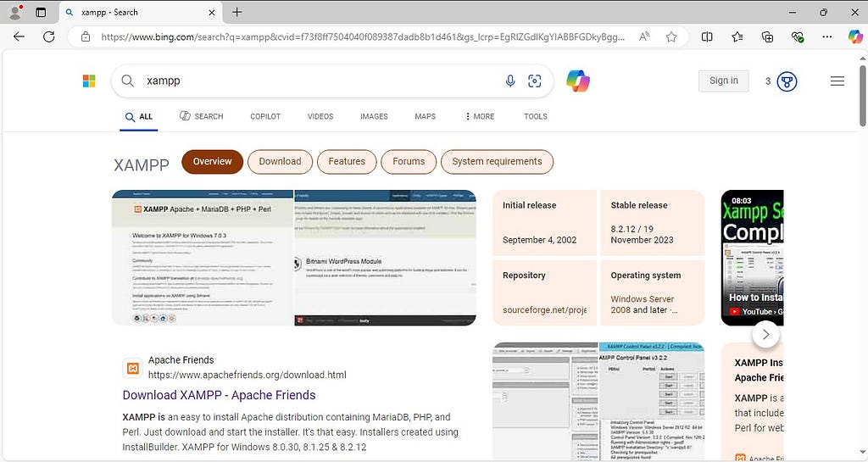
Task: Open a new browser tab
Action: pyautogui.click(x=237, y=12)
